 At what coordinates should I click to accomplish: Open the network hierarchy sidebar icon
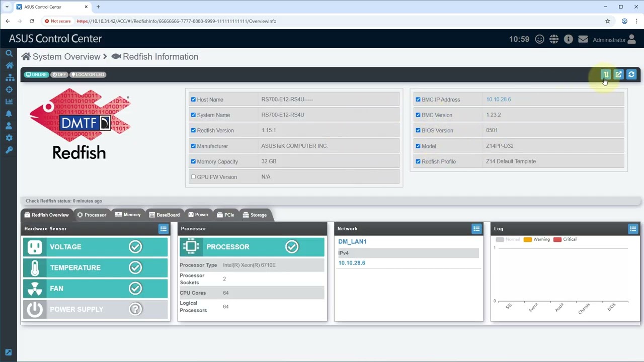(9, 77)
